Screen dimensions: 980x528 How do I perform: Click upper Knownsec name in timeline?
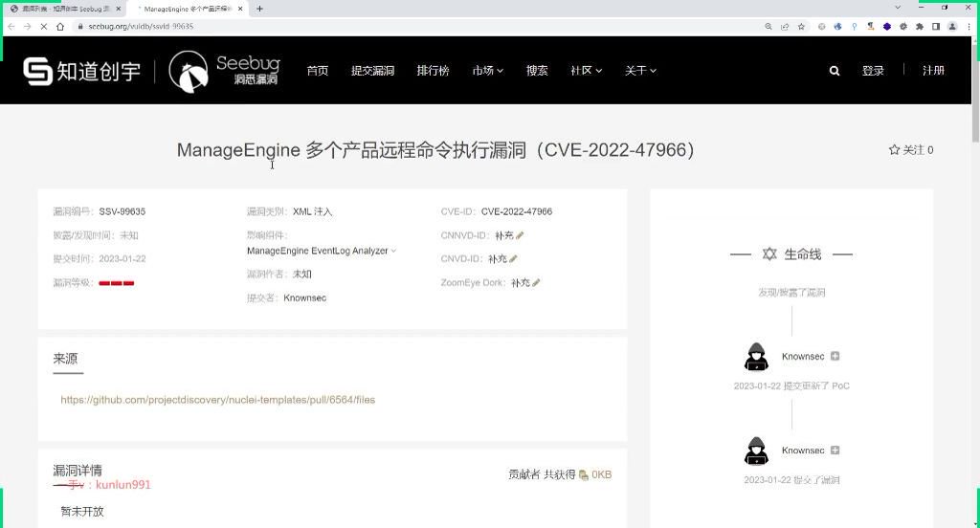pyautogui.click(x=803, y=356)
